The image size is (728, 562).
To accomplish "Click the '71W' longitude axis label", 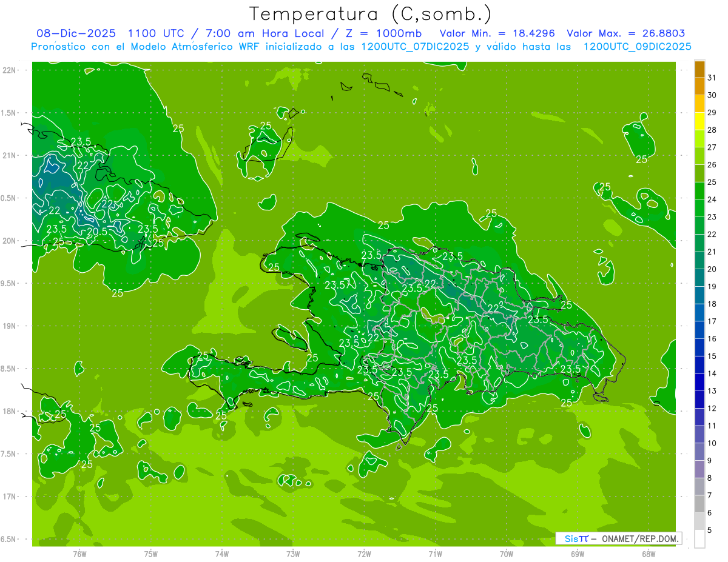I will 435,554.
